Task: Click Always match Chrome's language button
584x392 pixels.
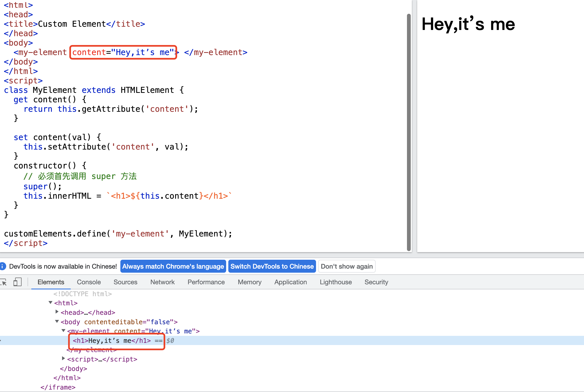Action: click(x=173, y=266)
